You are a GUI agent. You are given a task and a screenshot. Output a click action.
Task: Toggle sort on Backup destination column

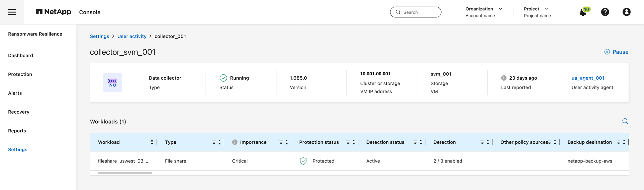tap(624, 142)
